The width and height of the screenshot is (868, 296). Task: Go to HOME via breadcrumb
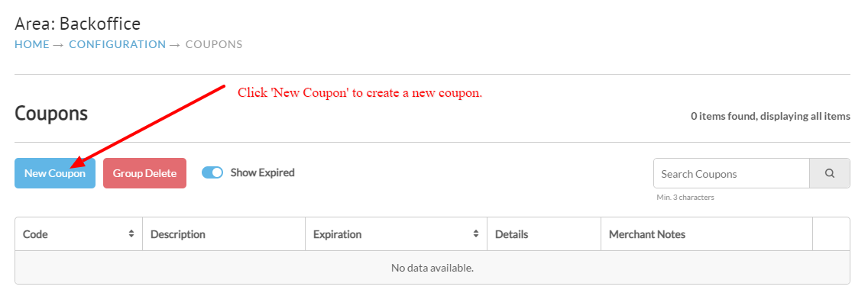pos(32,44)
